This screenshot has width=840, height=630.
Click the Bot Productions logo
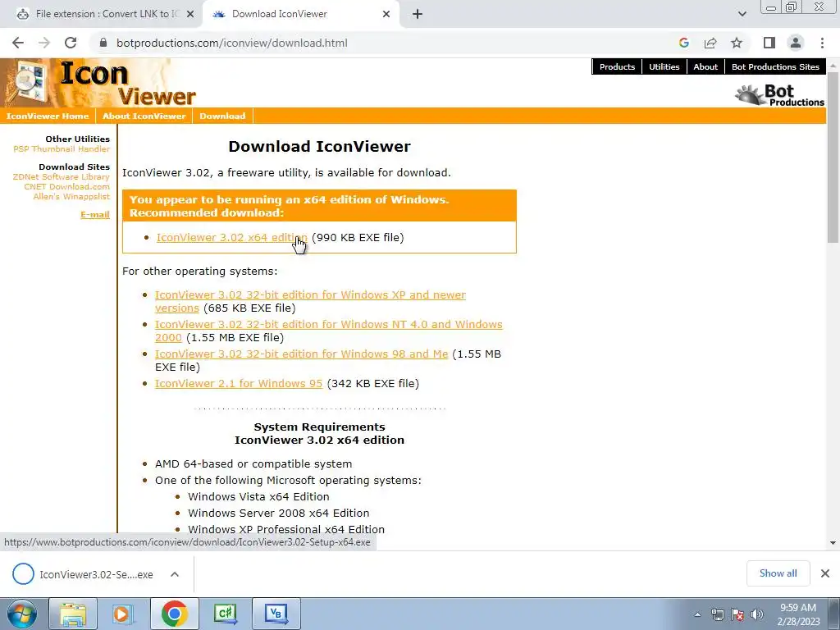point(779,95)
